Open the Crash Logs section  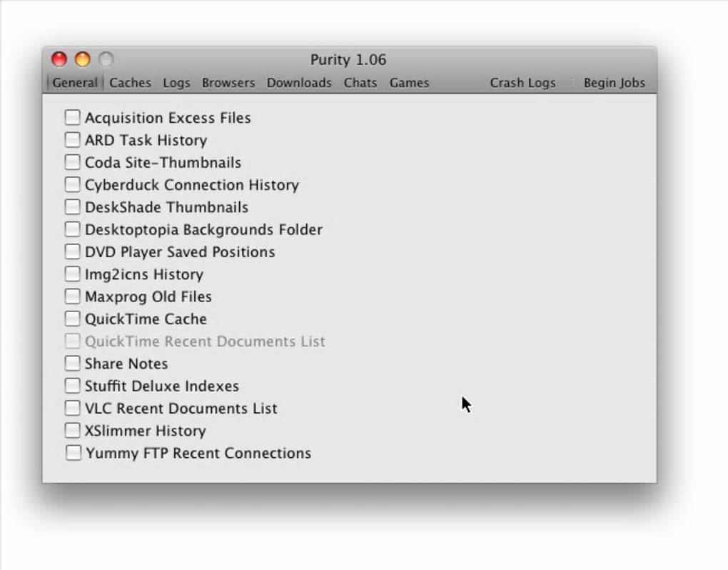point(522,83)
